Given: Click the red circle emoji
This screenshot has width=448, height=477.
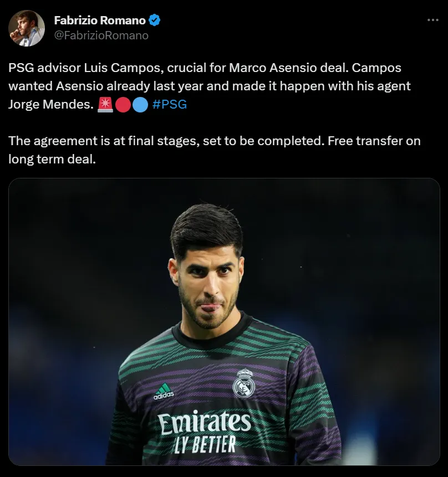Looking at the screenshot, I should point(123,104).
